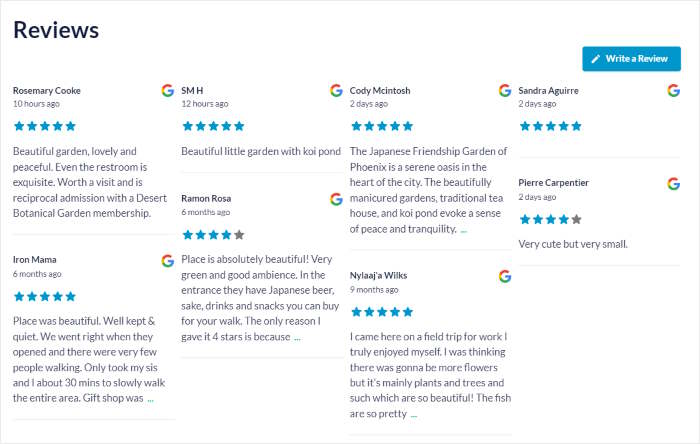This screenshot has width=700, height=444.
Task: Click the Write a Review button
Action: coord(631,59)
